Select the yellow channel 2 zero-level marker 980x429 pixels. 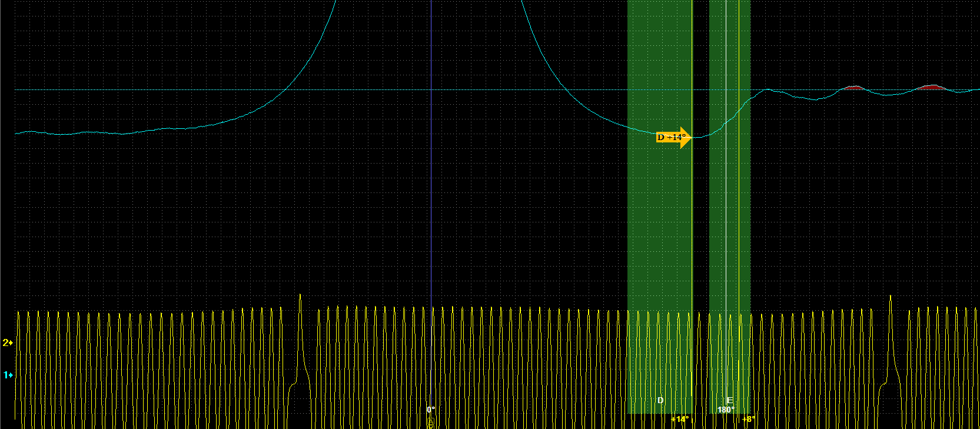point(8,342)
